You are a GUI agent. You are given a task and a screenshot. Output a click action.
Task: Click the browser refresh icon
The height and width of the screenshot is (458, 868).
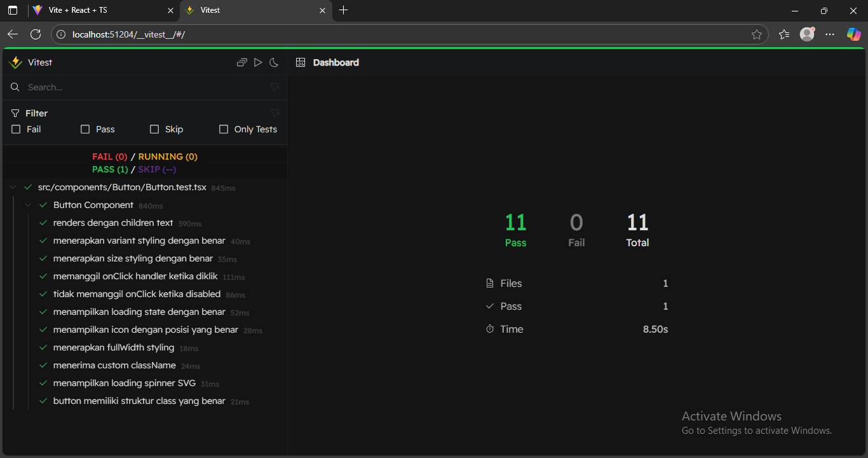(36, 34)
